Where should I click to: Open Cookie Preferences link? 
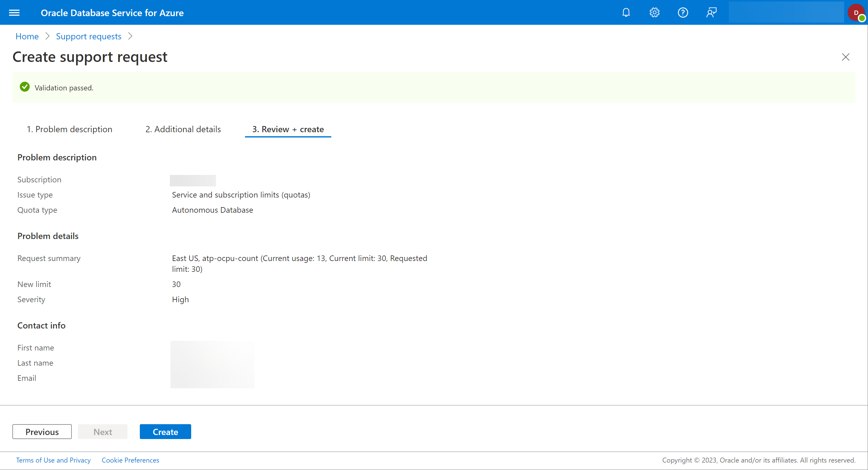click(131, 460)
